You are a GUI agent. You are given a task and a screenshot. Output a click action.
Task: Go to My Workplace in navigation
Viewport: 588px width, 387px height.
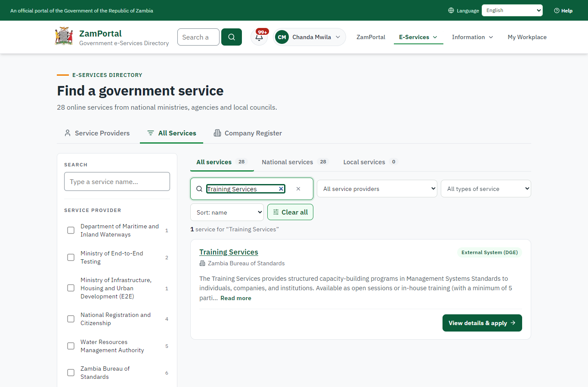point(527,37)
